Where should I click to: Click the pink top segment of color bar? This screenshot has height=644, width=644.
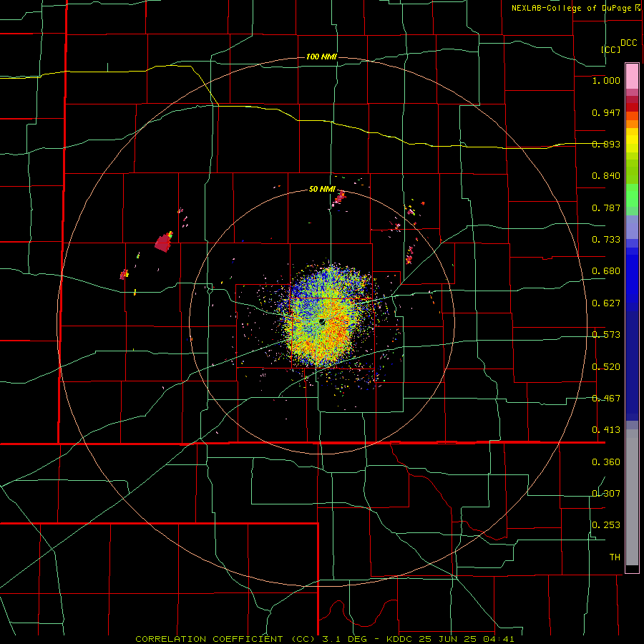(x=632, y=76)
